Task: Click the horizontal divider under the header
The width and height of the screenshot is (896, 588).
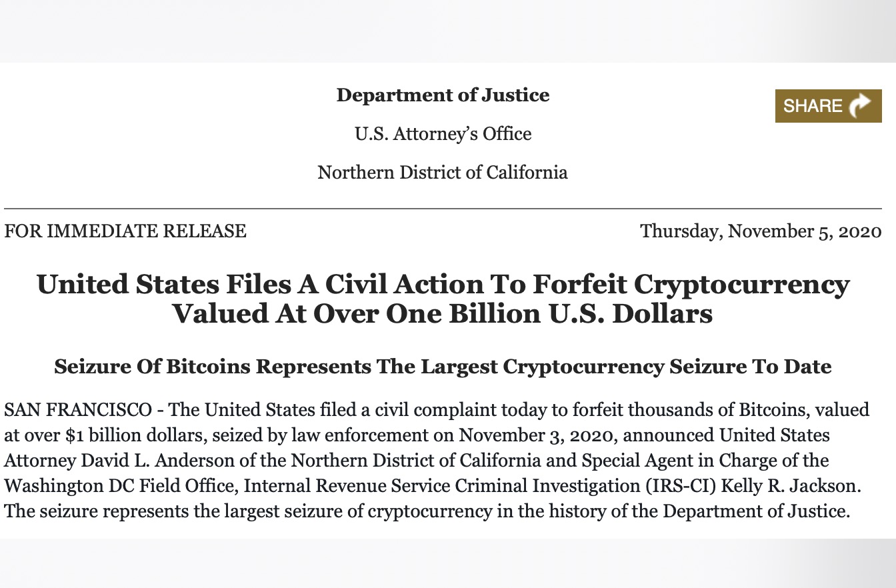Action: click(x=443, y=209)
